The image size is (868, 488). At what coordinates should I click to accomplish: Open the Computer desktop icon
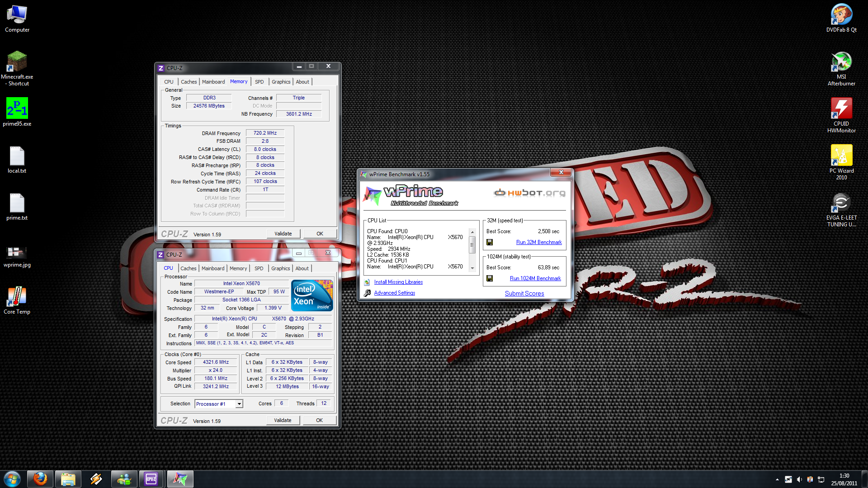(x=17, y=19)
